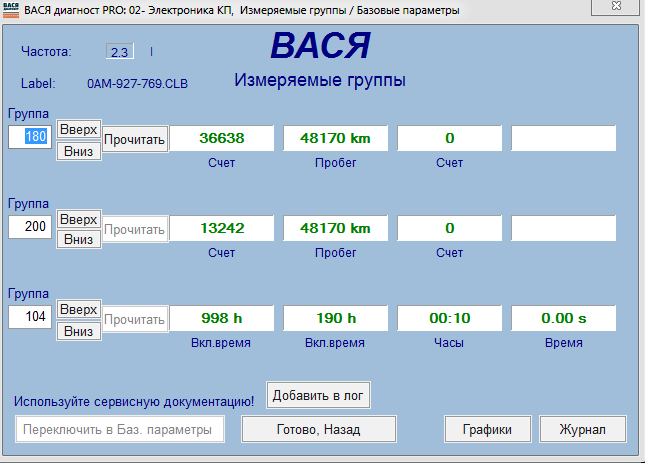Click the 48170 km value in group 180

(x=335, y=138)
